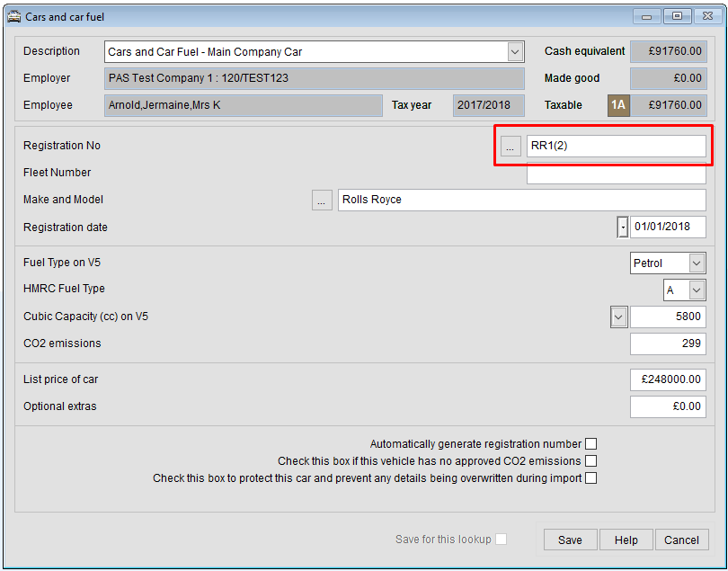728x571 pixels.
Task: Click Employee field Arnold,Jermaine,Mrs K
Action: click(244, 105)
